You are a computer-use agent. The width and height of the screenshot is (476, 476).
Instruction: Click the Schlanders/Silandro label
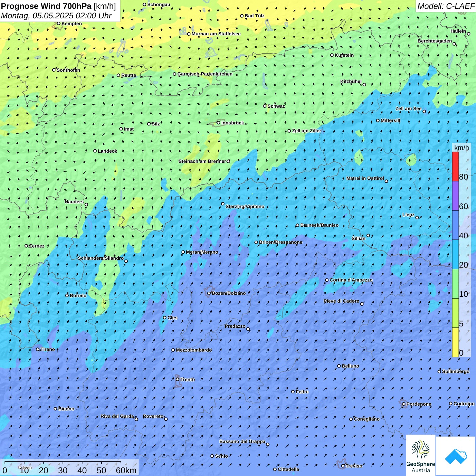click(x=101, y=258)
